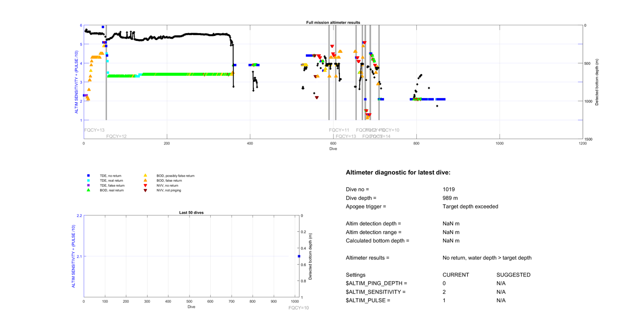The height and width of the screenshot is (334, 644).
Task: Click the cyan square legend marker for TDE, real return
Action: pos(89,181)
